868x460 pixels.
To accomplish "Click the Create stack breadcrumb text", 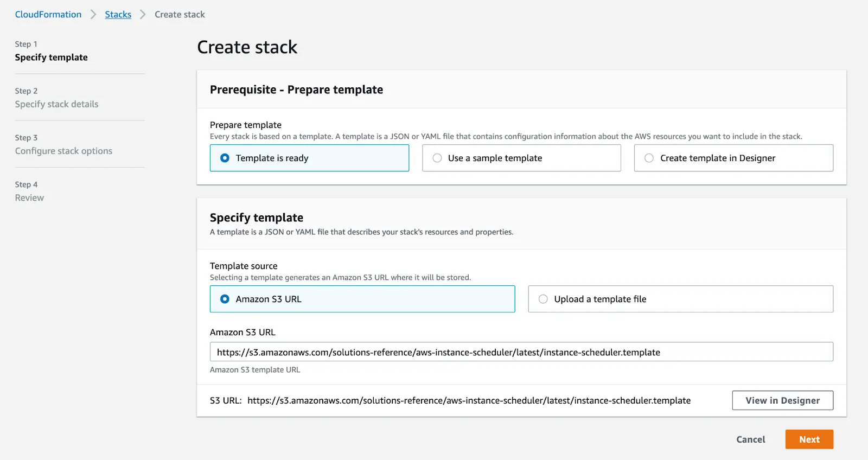I will [x=180, y=15].
